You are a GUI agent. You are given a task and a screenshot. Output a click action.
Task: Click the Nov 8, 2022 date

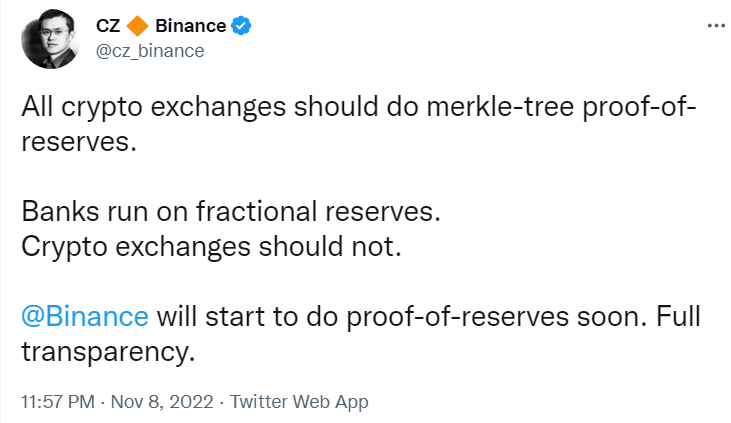[162, 402]
